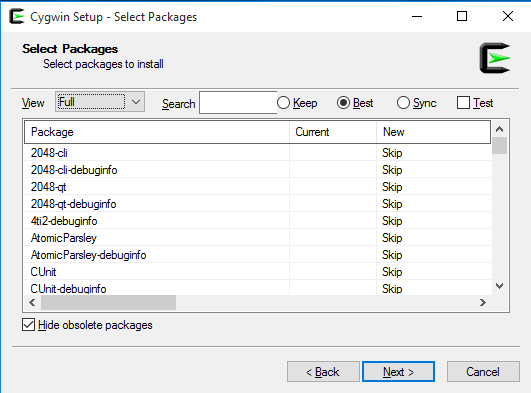531x393 pixels.
Task: Sort by the Package column header
Action: coord(157,132)
